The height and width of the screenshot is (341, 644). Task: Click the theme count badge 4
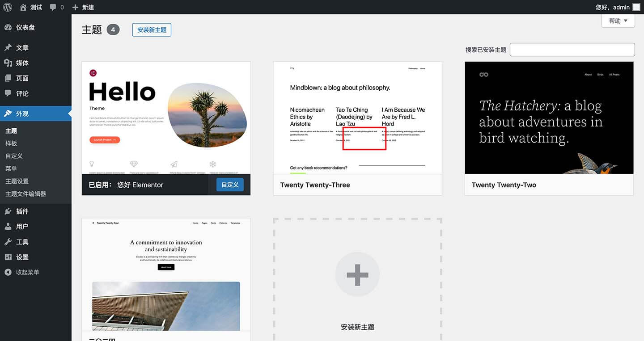click(113, 30)
